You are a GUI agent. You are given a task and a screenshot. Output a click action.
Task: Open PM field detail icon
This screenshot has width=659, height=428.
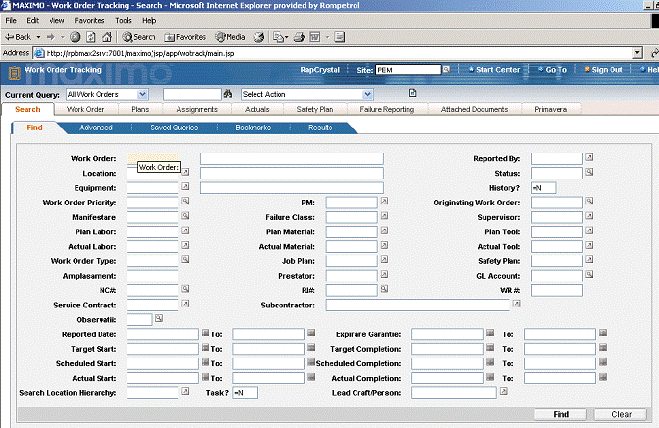[384, 201]
